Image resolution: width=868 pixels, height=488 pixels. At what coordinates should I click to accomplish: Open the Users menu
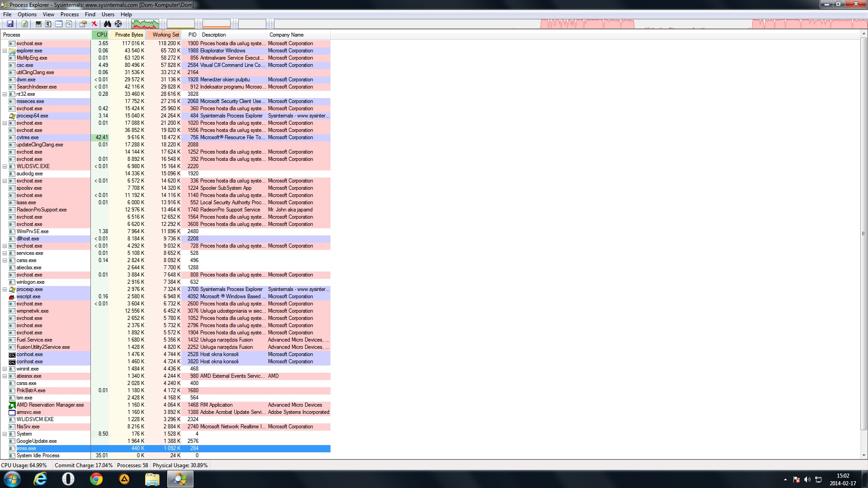(x=108, y=14)
